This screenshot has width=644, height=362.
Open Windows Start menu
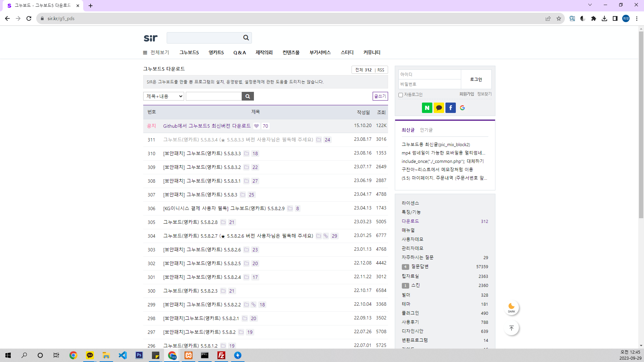click(x=8, y=355)
